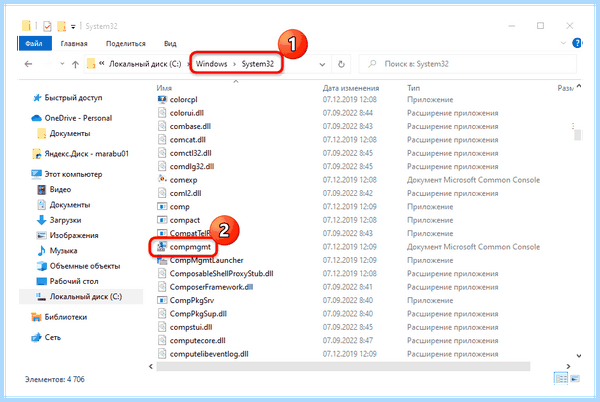The image size is (600, 402).
Task: Select Сеть in navigation pane
Action: tap(52, 337)
